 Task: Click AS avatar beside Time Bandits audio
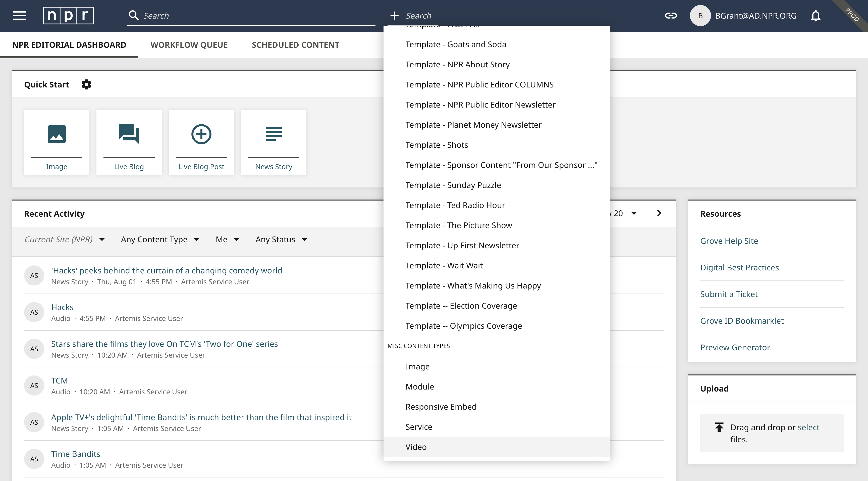[34, 459]
